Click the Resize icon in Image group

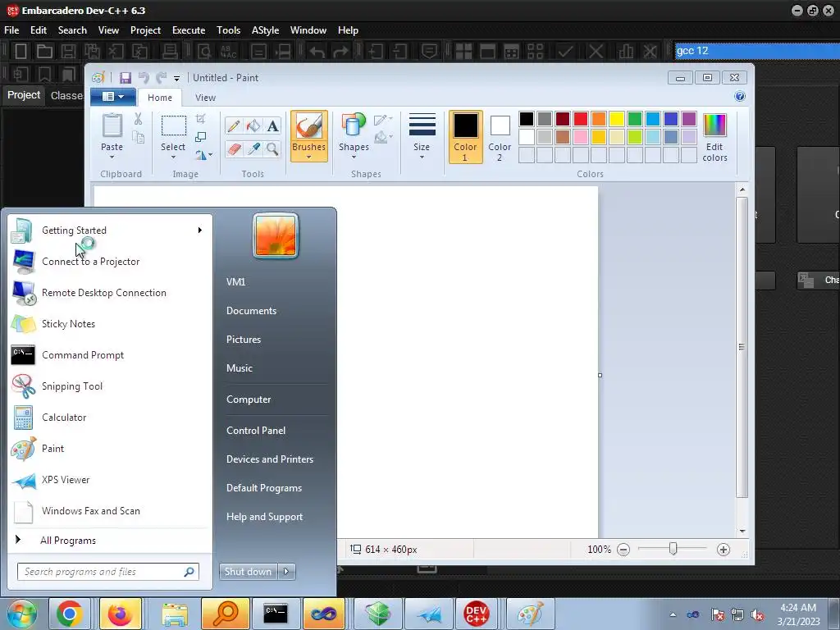click(200, 137)
